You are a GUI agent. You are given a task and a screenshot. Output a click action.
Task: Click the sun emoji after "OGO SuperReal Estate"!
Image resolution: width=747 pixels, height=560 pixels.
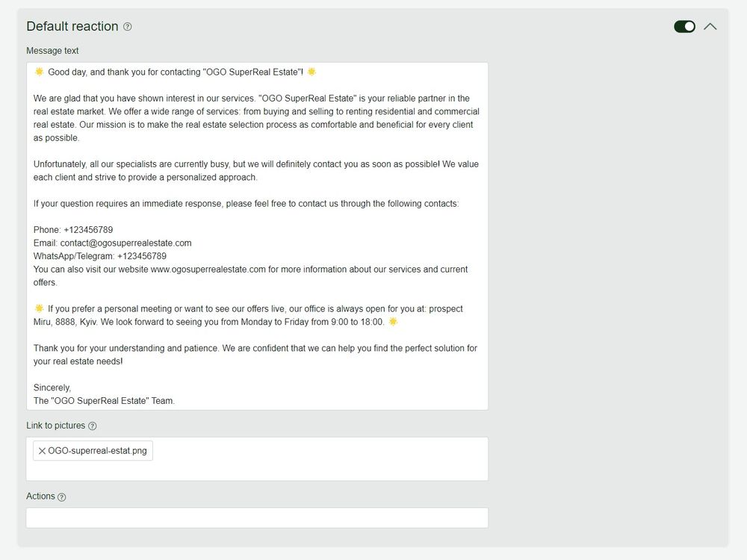[311, 72]
